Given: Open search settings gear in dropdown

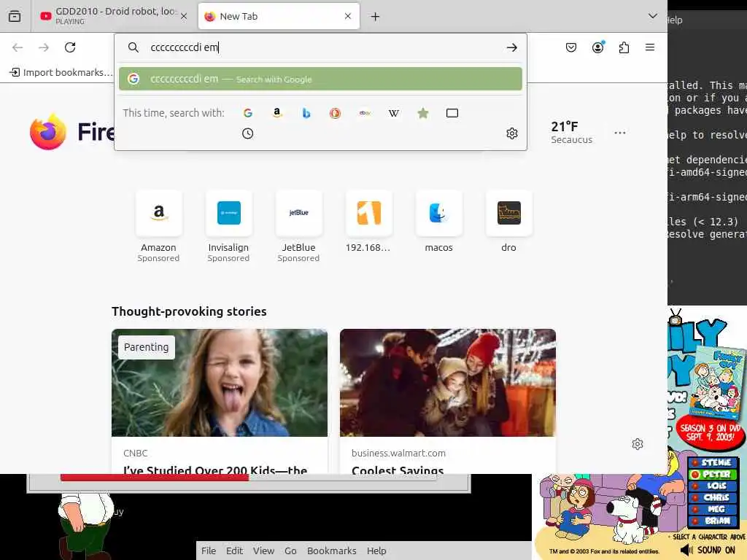Looking at the screenshot, I should [x=512, y=133].
